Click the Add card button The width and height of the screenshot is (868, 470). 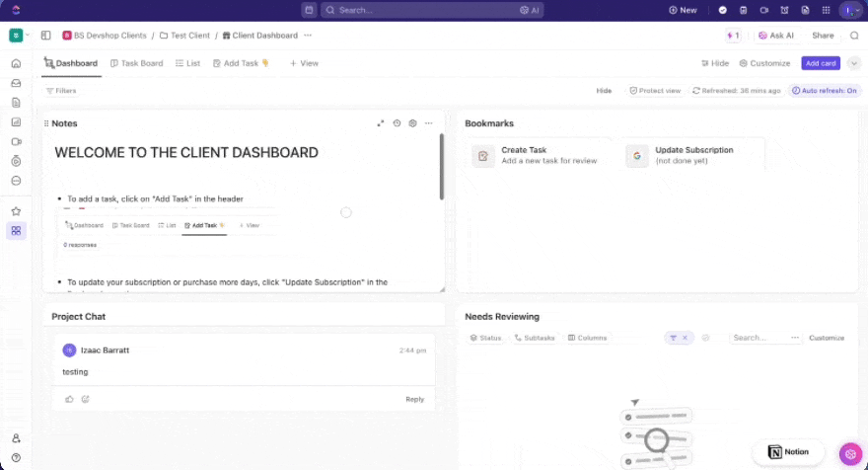[x=821, y=63]
